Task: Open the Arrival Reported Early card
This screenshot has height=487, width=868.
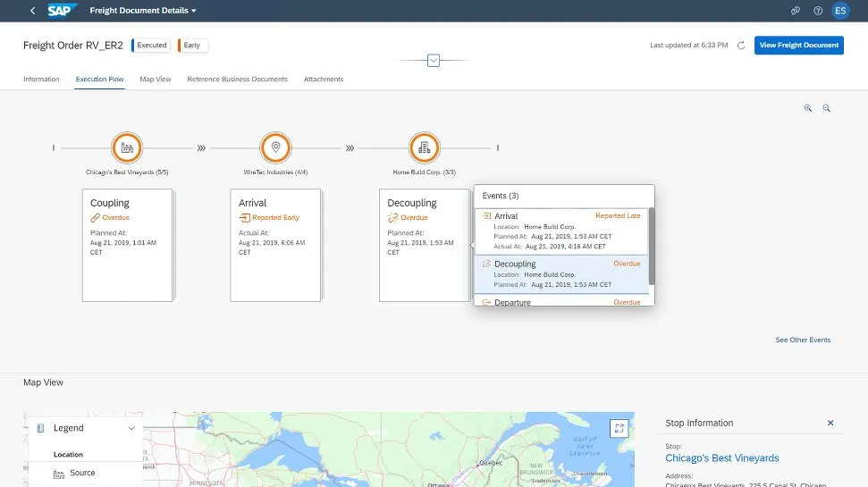Action: [x=275, y=245]
